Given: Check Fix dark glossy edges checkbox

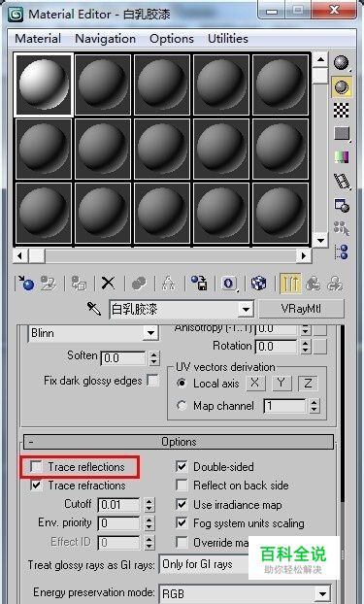Looking at the screenshot, I should (153, 381).
